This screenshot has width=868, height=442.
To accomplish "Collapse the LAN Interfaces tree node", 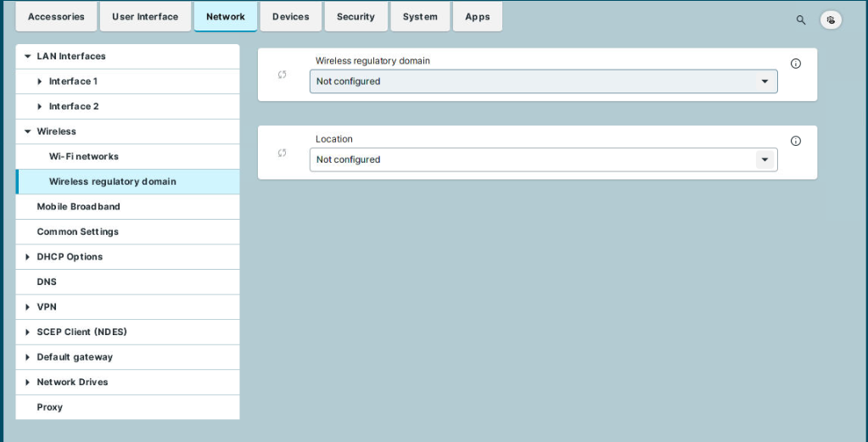I will tap(28, 57).
